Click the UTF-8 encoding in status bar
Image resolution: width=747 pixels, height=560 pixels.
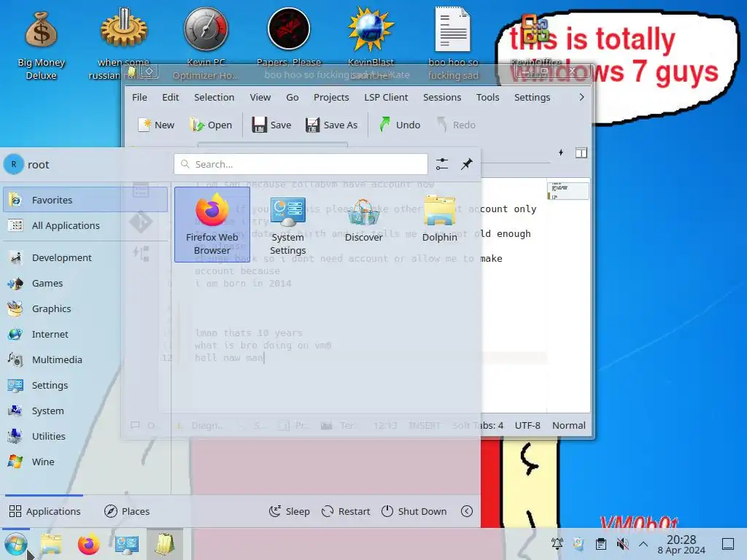[x=527, y=425]
